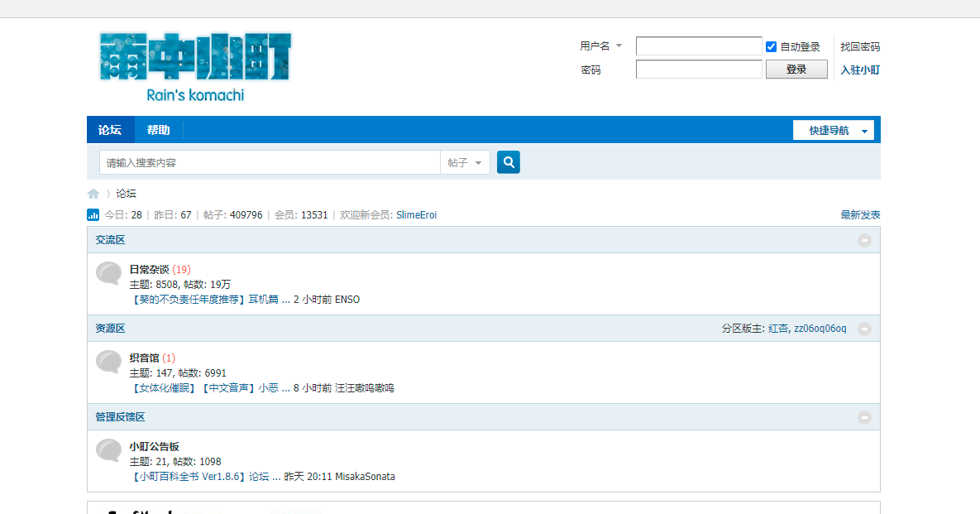Screen dimensions: 980x514
Task: Click the 主题: 147, 帖数: 6991 text
Action: point(178,373)
